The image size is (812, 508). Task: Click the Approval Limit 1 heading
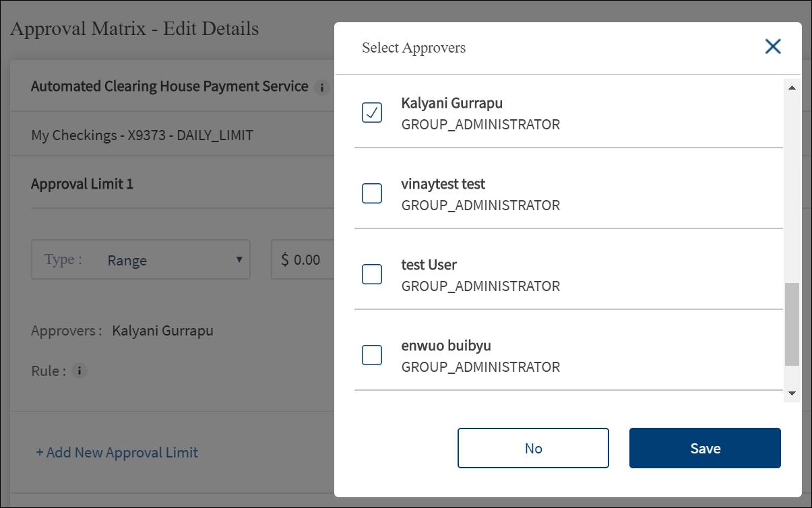tap(82, 184)
